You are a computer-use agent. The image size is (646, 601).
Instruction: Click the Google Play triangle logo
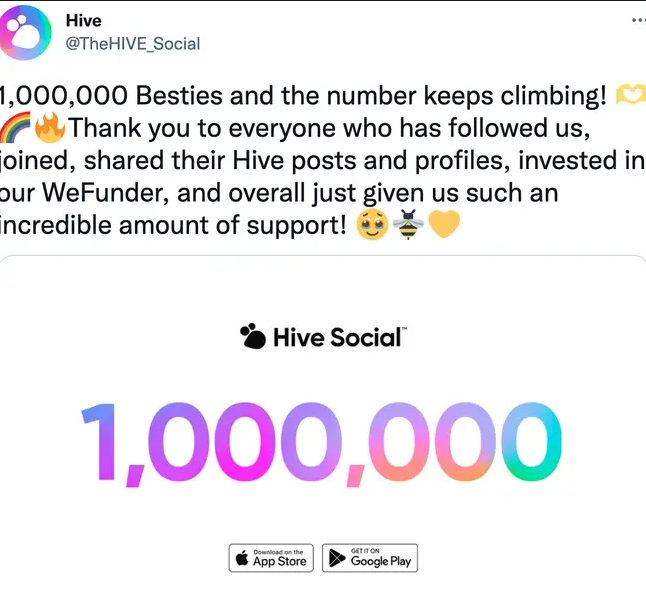337,558
